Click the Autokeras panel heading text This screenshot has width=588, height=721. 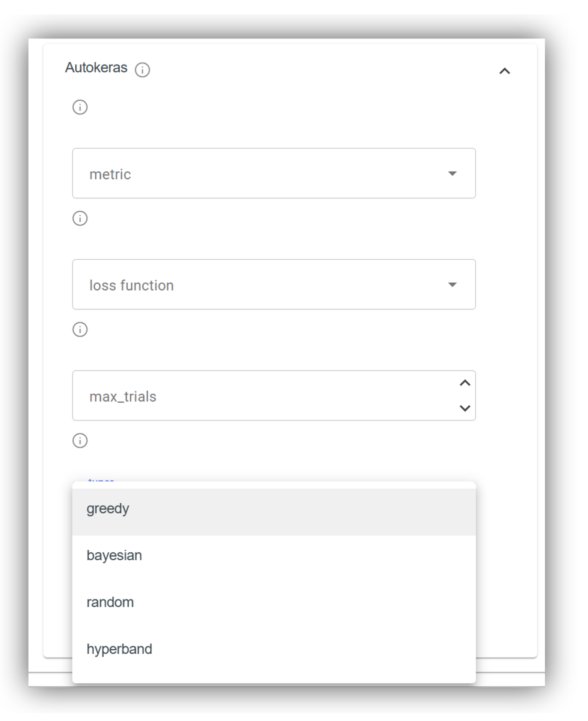pyautogui.click(x=96, y=68)
